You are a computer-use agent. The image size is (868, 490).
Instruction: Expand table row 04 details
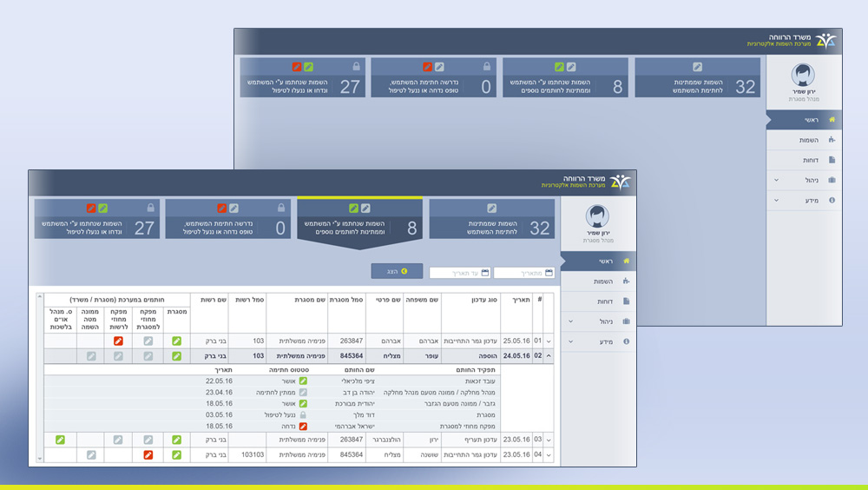[x=548, y=454]
